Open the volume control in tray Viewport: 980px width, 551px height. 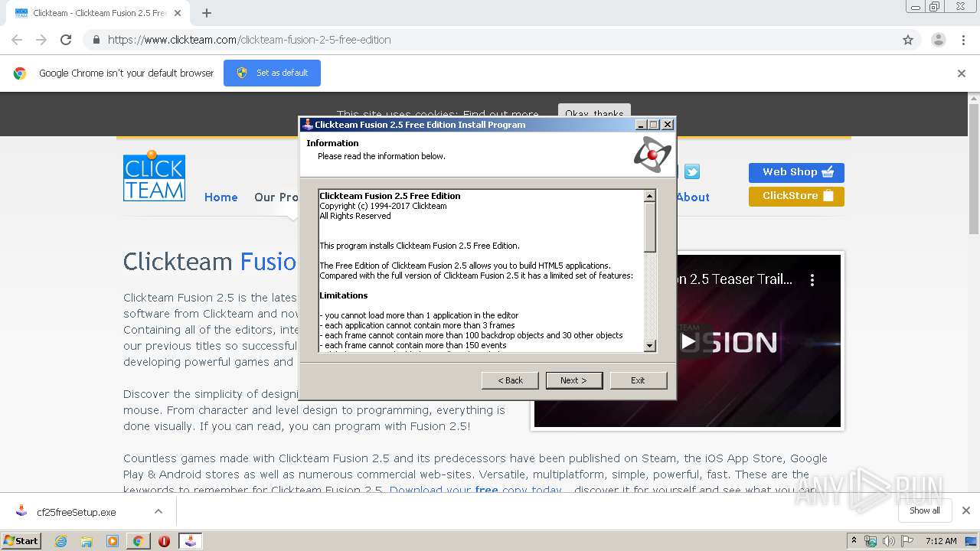pos(889,541)
